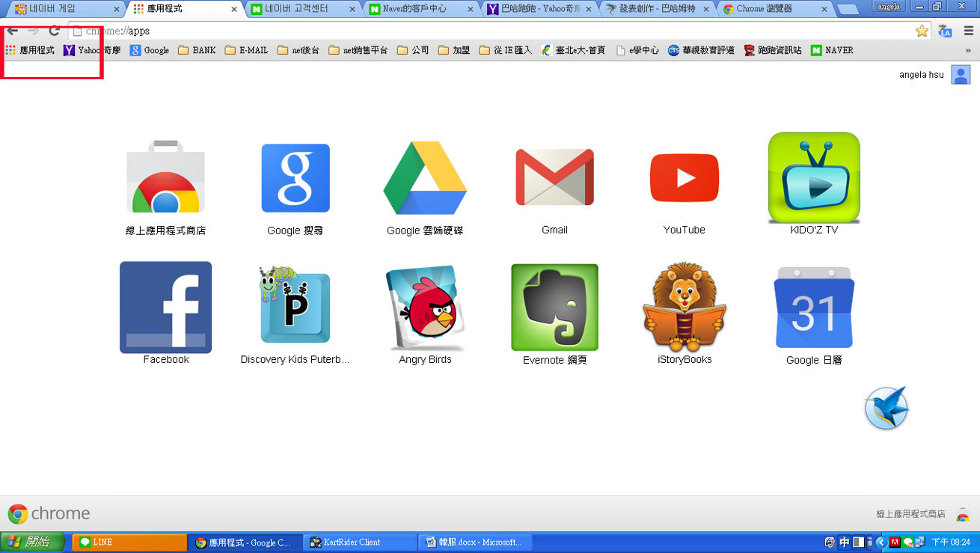The width and height of the screenshot is (980, 553).
Task: Open the Google 雲端硬碟 app
Action: (425, 177)
